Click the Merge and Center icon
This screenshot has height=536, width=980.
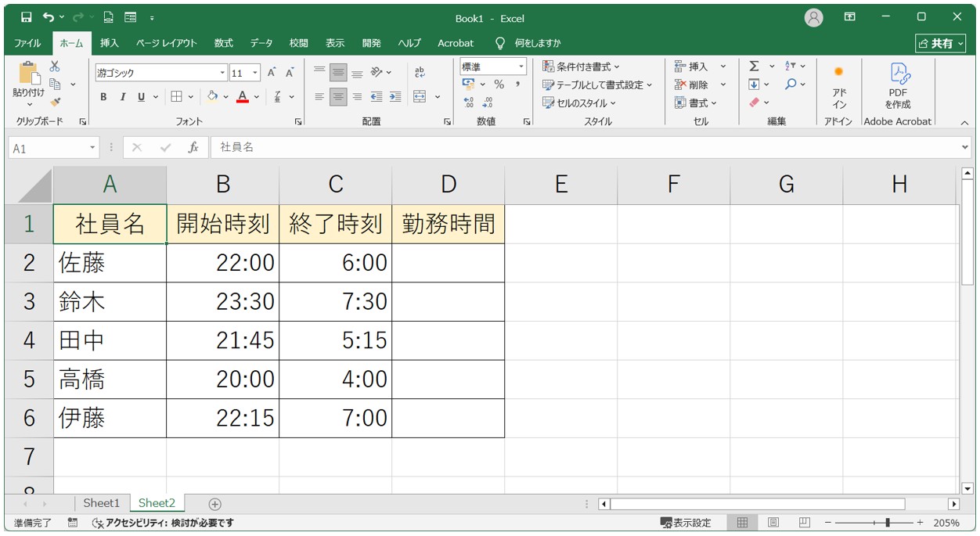420,97
